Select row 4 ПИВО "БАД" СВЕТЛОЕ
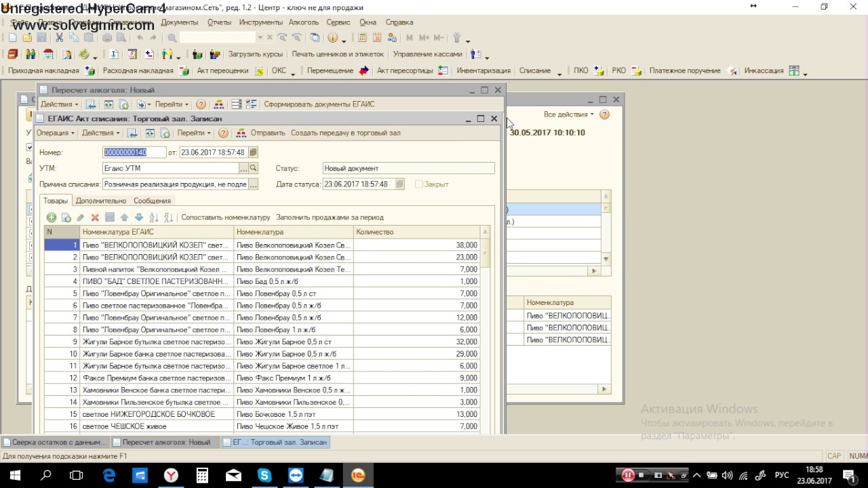This screenshot has height=488, width=868. point(262,281)
